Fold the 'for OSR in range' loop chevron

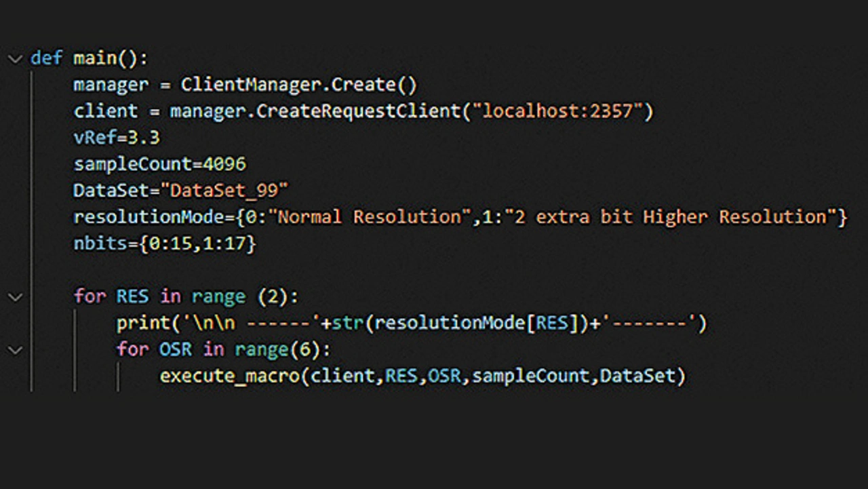(x=15, y=350)
